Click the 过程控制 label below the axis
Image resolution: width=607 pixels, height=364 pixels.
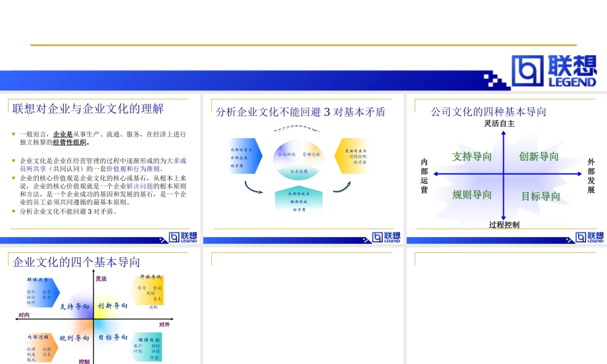[x=504, y=224]
